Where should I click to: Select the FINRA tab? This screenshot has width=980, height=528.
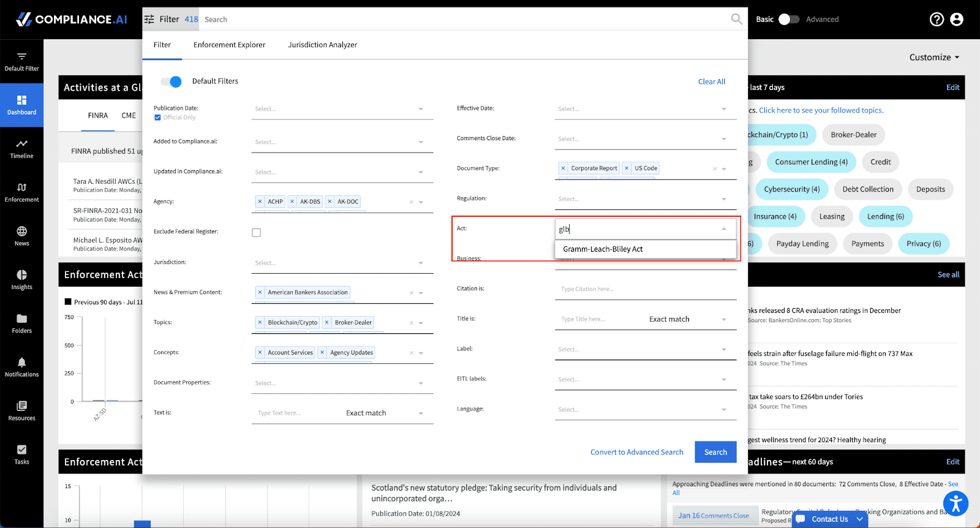coord(98,115)
